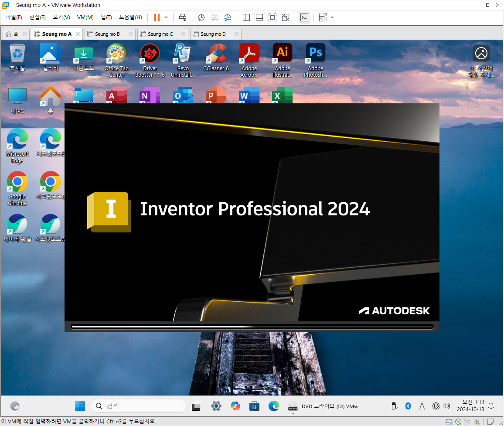This screenshot has width=504, height=426.
Task: Select CCleaner 6 desktop icon
Action: click(216, 58)
